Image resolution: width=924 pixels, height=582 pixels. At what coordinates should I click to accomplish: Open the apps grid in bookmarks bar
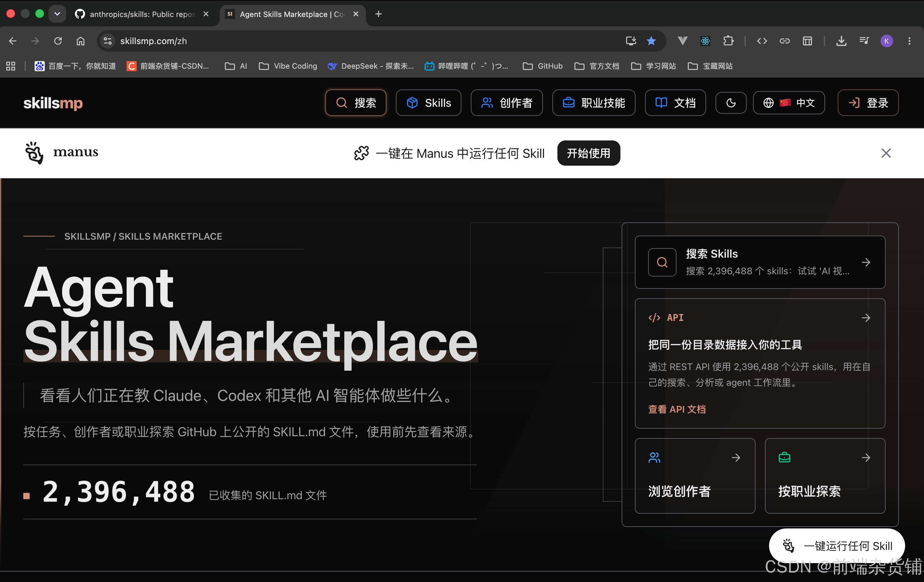point(11,66)
